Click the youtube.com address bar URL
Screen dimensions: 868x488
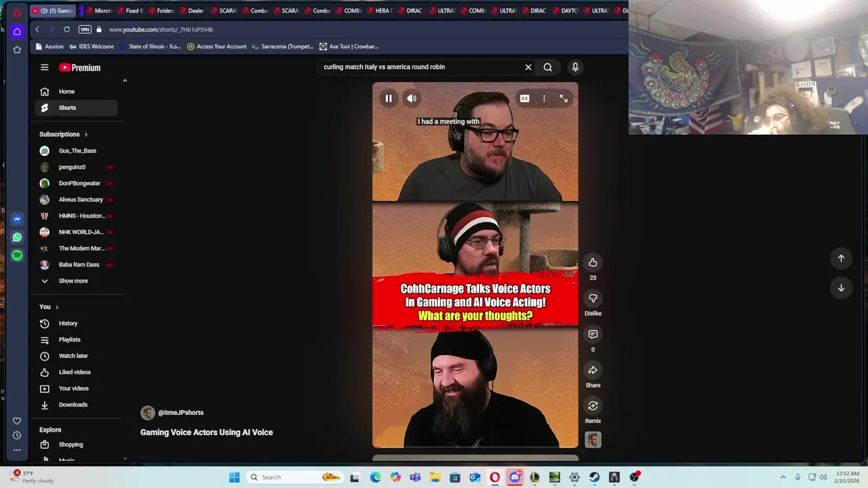[161, 30]
